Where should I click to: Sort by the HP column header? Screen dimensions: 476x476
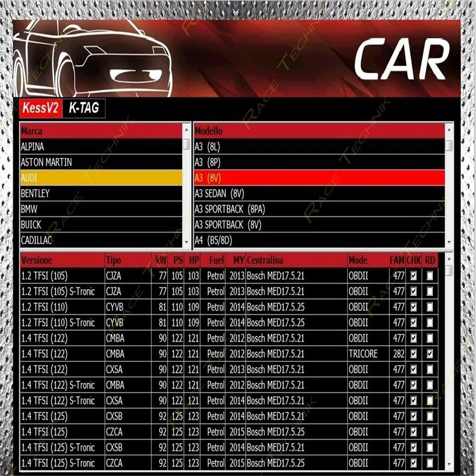coord(192,260)
